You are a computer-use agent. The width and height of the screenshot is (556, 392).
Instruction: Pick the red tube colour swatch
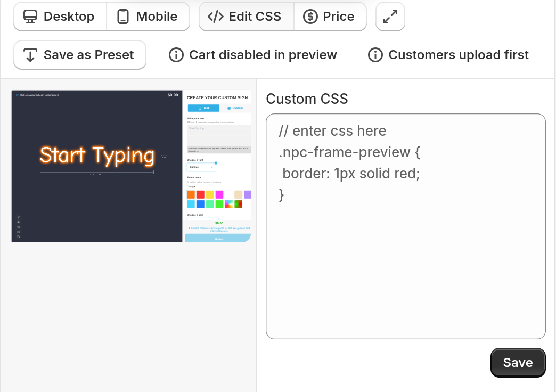pyautogui.click(x=200, y=194)
